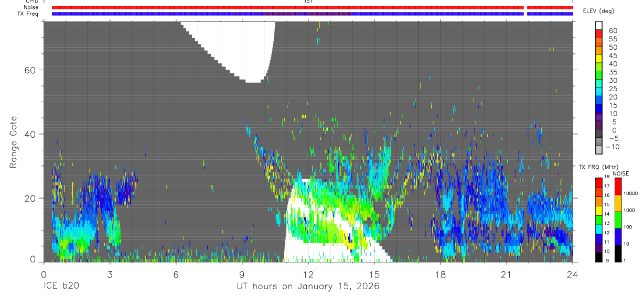Click the "25" label on the ELEV color bar

[x=613, y=89]
